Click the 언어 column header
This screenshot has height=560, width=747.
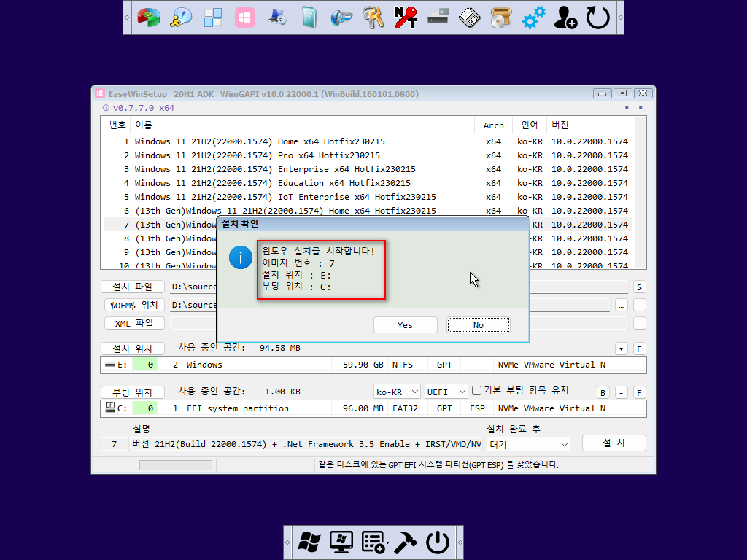530,125
